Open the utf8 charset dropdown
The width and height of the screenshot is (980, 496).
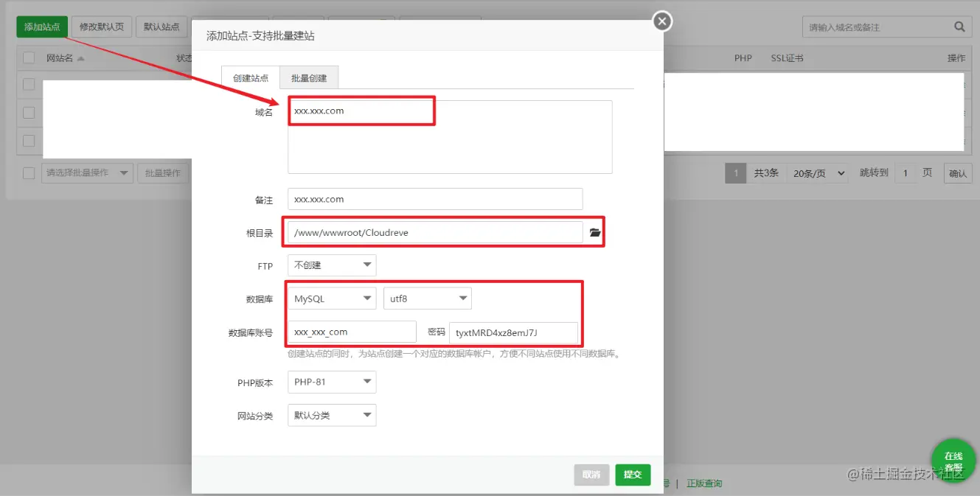point(427,298)
